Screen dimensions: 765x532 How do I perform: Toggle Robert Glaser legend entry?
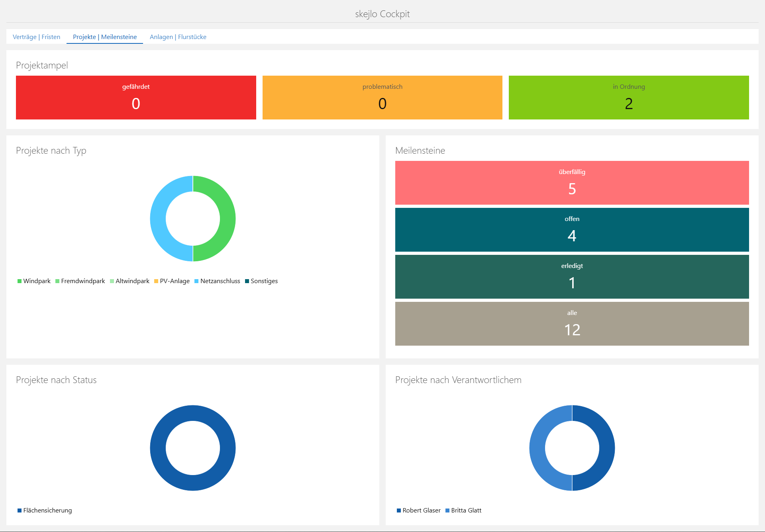[x=419, y=510]
